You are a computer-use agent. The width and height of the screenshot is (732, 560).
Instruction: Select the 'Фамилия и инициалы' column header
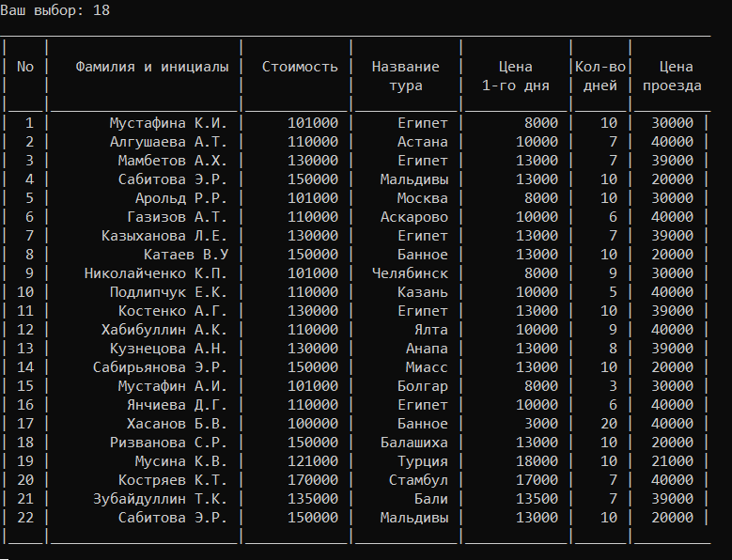tap(152, 67)
